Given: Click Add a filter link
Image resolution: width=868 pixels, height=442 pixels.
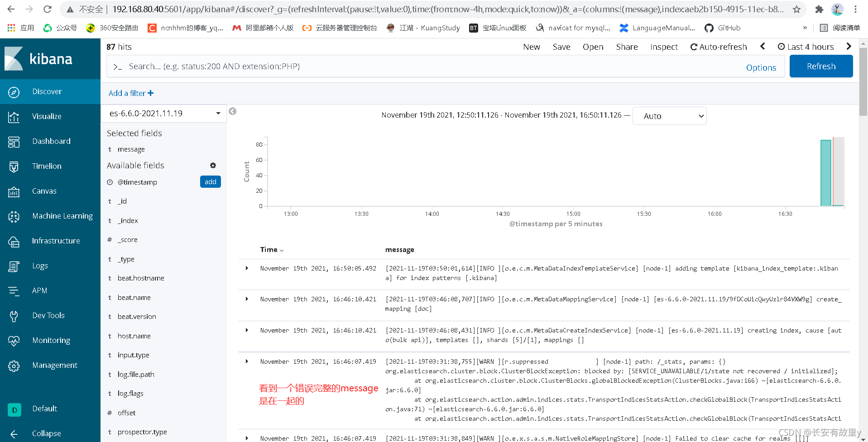Looking at the screenshot, I should [x=131, y=93].
